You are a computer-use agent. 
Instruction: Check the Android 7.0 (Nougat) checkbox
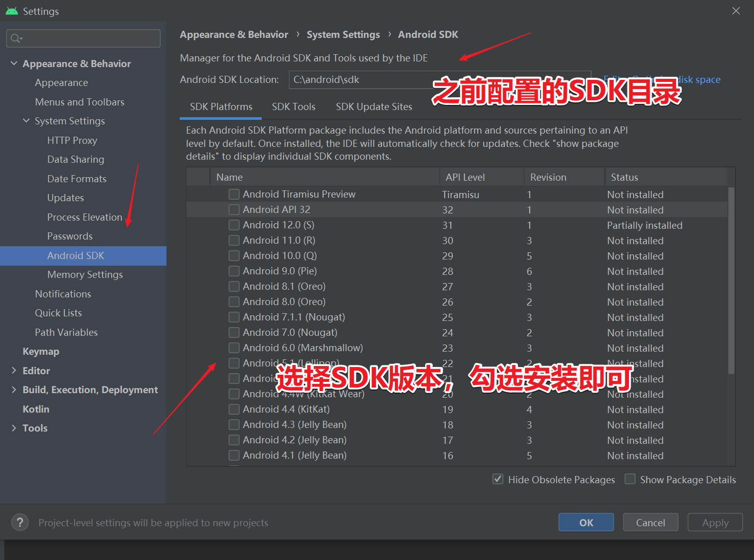234,332
